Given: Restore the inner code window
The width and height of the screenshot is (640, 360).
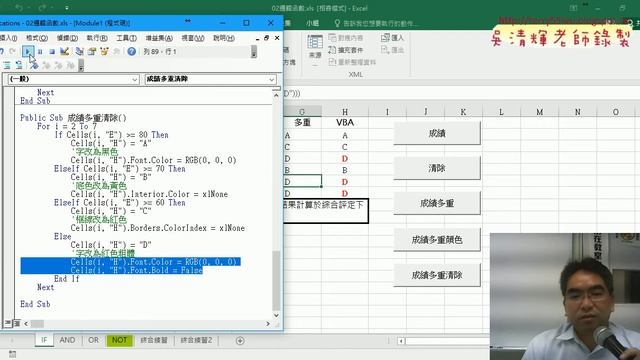Looking at the screenshot, I should click(x=267, y=38).
